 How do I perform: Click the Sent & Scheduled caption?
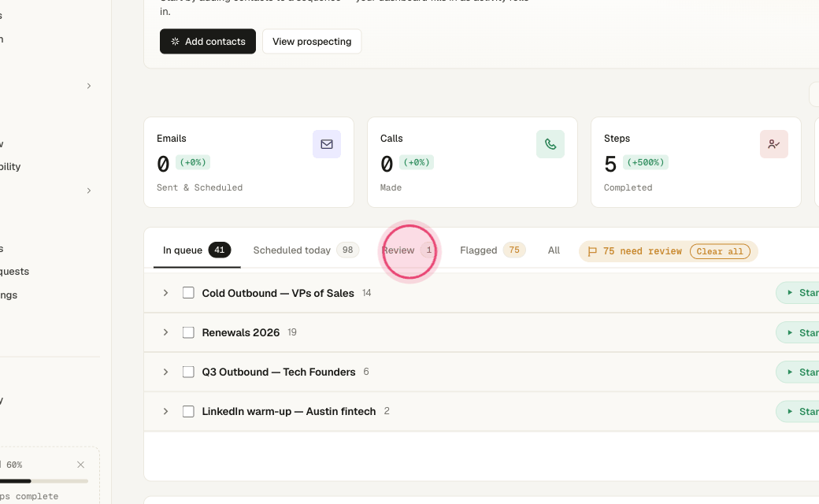pyautogui.click(x=199, y=187)
